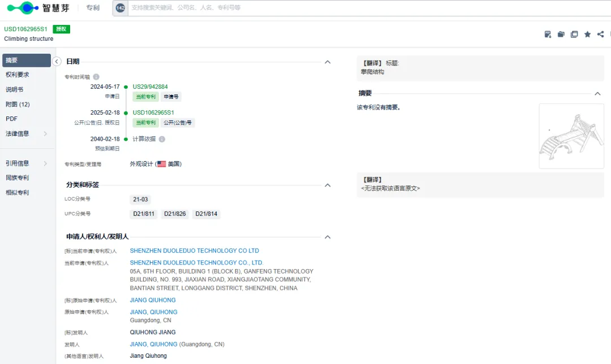
Task: Click the compare copy icon in top toolbar
Action: 574,34
